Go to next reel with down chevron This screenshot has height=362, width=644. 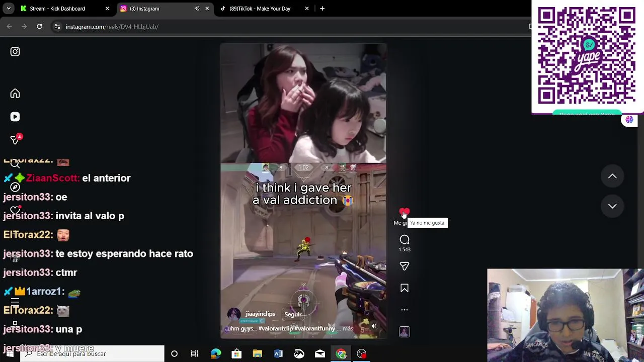(x=612, y=206)
